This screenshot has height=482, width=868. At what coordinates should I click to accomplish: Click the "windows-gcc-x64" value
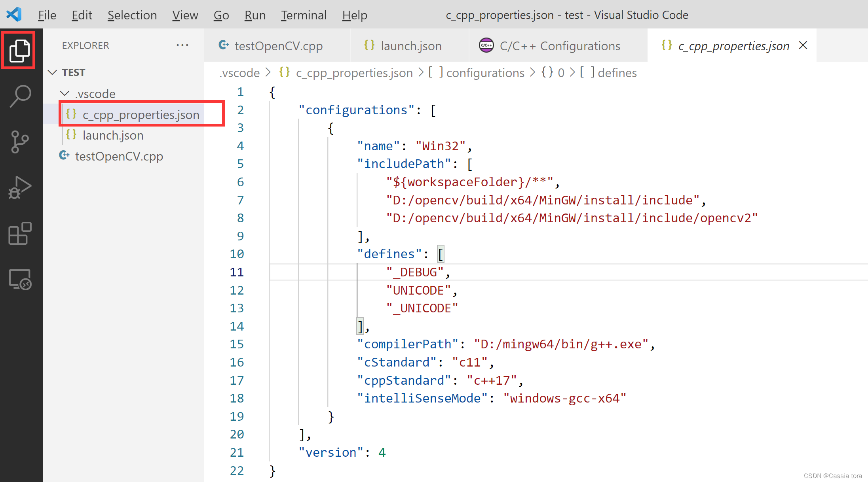[x=565, y=398]
